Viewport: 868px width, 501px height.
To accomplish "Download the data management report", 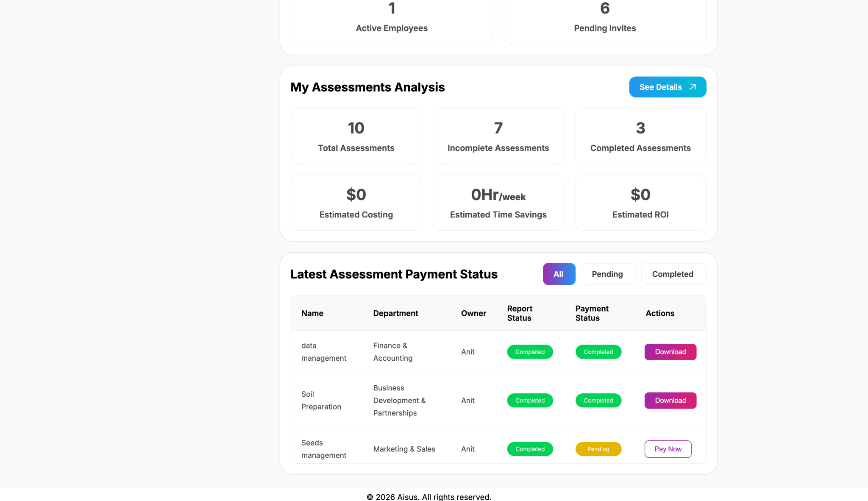I will [670, 352].
